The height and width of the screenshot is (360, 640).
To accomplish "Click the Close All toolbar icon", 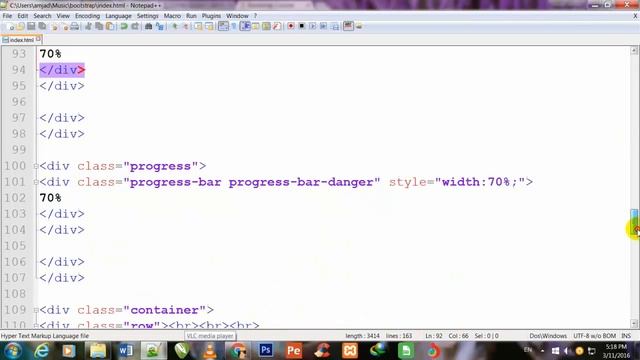I will click(x=64, y=27).
